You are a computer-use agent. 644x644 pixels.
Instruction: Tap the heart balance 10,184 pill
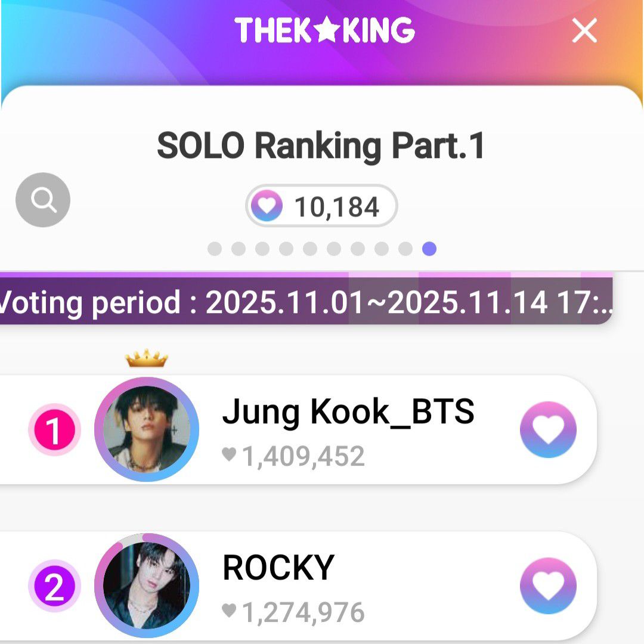[x=322, y=206]
